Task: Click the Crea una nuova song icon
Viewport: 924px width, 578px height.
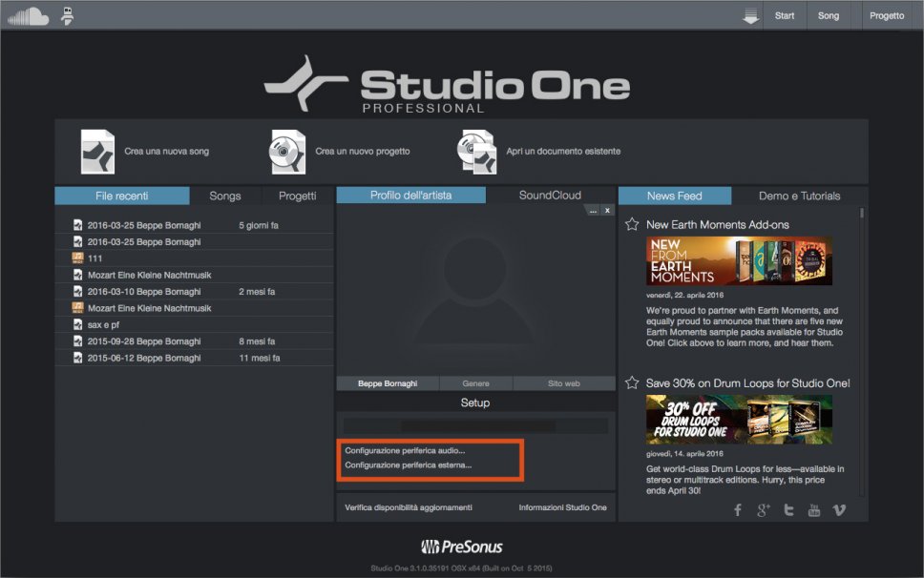Action: coord(97,152)
